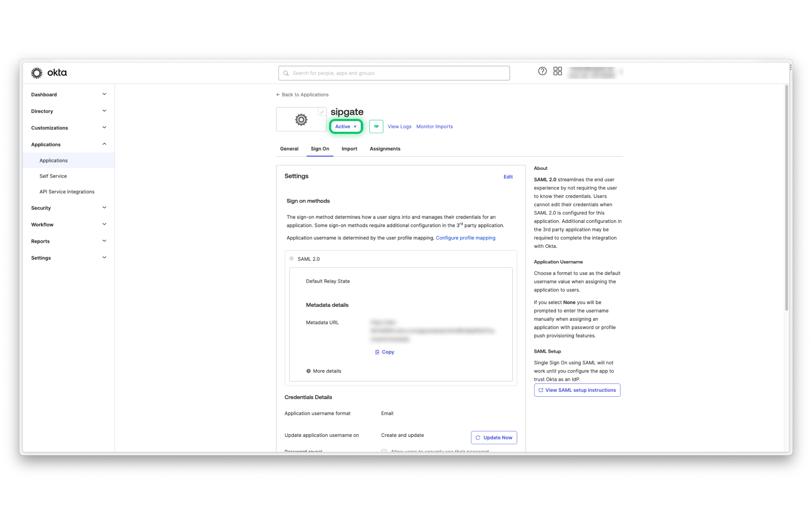This screenshot has width=812, height=527.
Task: Click the View Logs link
Action: click(399, 127)
